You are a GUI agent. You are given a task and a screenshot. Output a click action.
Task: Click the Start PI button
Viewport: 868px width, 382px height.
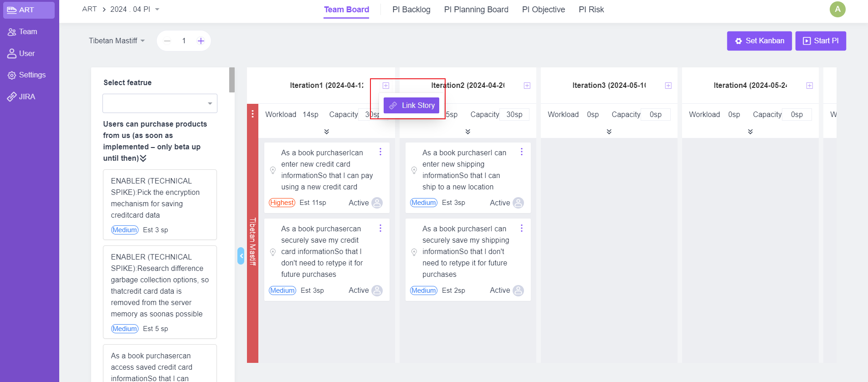pos(821,41)
